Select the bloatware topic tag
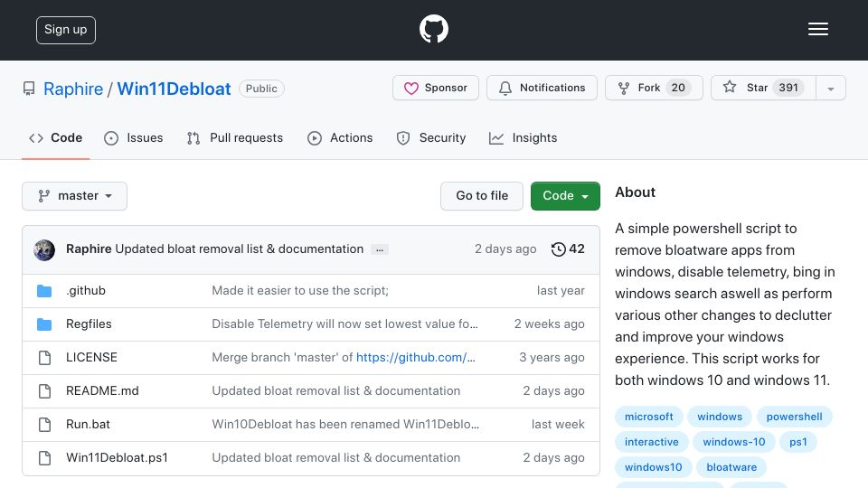 pyautogui.click(x=731, y=467)
